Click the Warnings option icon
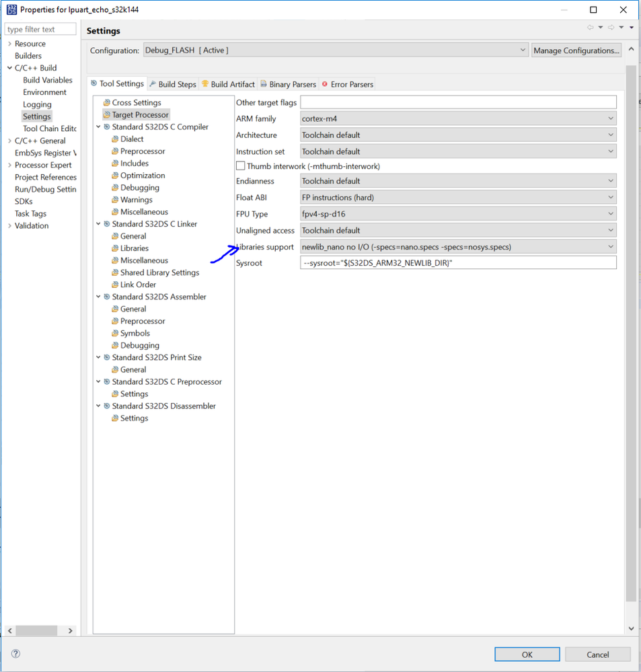This screenshot has width=641, height=672. coord(115,200)
